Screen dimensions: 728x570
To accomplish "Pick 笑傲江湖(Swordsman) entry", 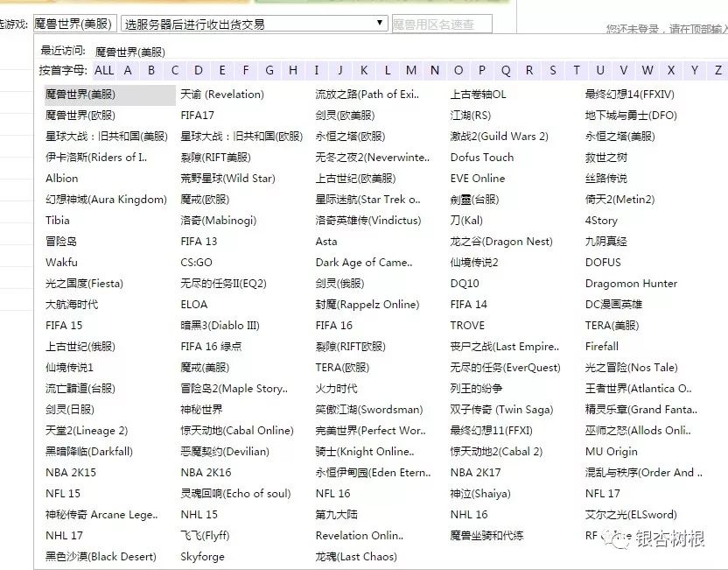I will (369, 410).
